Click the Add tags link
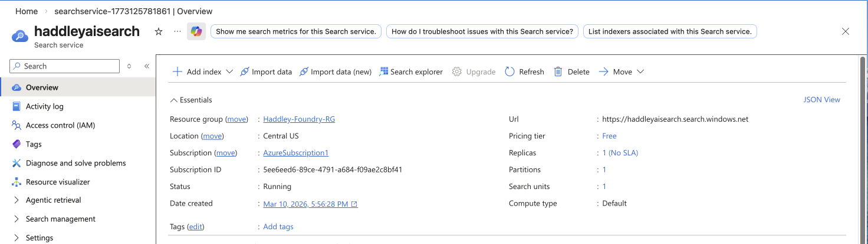868x244 pixels. (278, 226)
